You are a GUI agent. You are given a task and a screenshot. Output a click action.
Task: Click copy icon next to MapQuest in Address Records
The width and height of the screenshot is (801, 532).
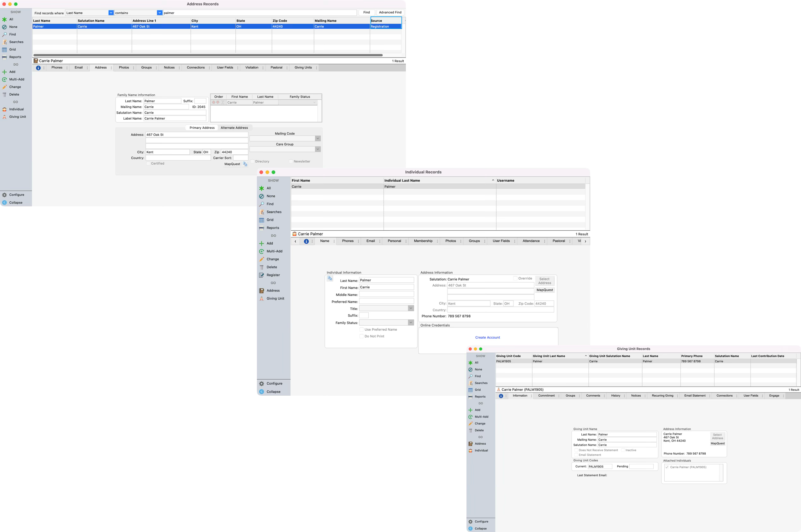click(245, 164)
